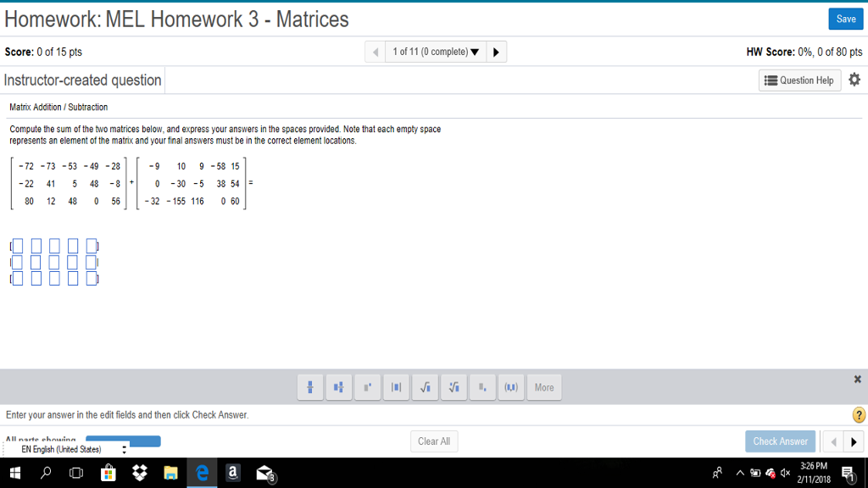The width and height of the screenshot is (868, 488).
Task: Insert an absolute value template
Action: pyautogui.click(x=396, y=387)
